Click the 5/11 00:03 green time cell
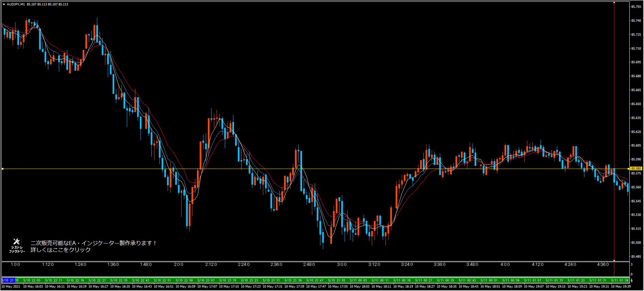The height and width of the screenshot is (291, 644). [358, 280]
